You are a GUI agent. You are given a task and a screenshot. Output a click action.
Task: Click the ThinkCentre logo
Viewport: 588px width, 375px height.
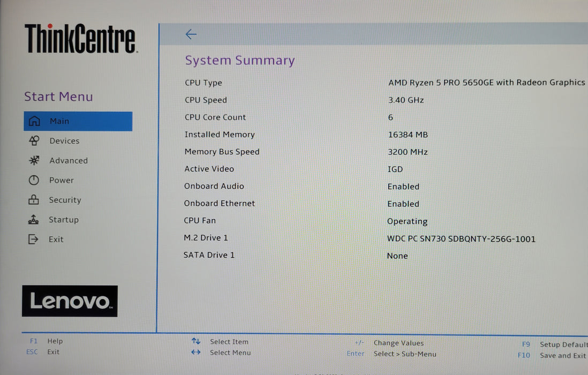coord(81,38)
